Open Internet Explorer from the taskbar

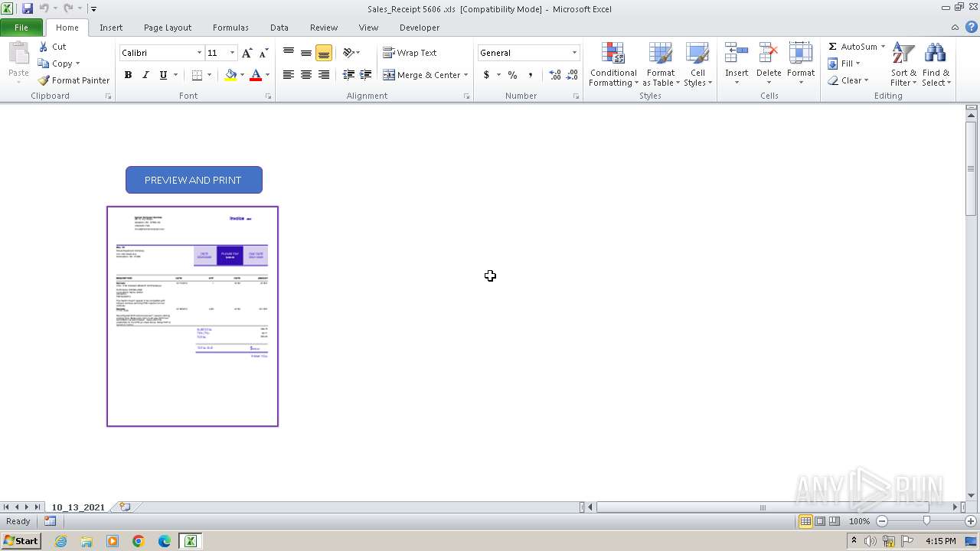coord(60,541)
